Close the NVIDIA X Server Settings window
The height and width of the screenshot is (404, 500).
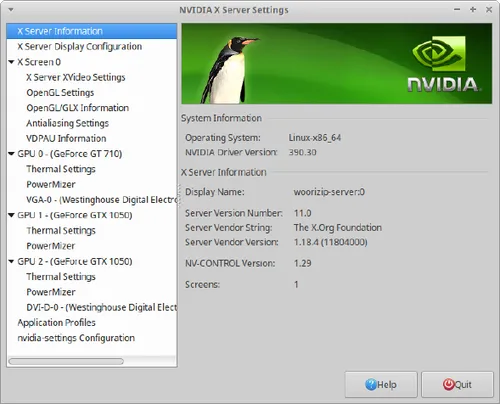tap(489, 10)
